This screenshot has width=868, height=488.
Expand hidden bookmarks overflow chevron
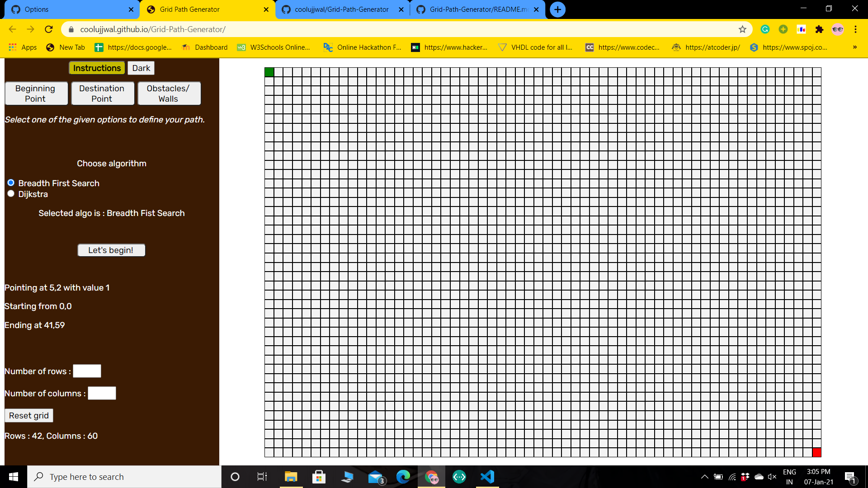[854, 47]
